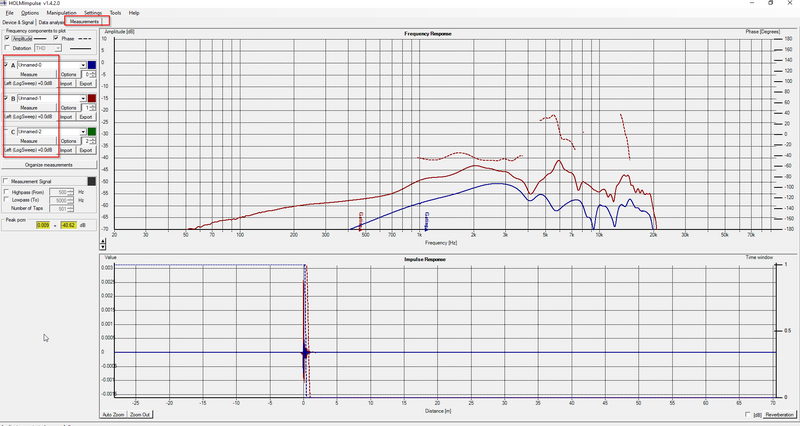The height and width of the screenshot is (426, 800).
Task: Click the dark Measurement Signal color box
Action: (91, 182)
